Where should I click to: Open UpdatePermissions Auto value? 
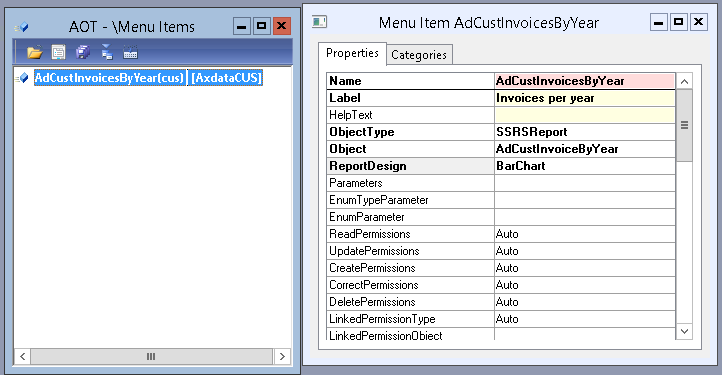click(x=585, y=252)
